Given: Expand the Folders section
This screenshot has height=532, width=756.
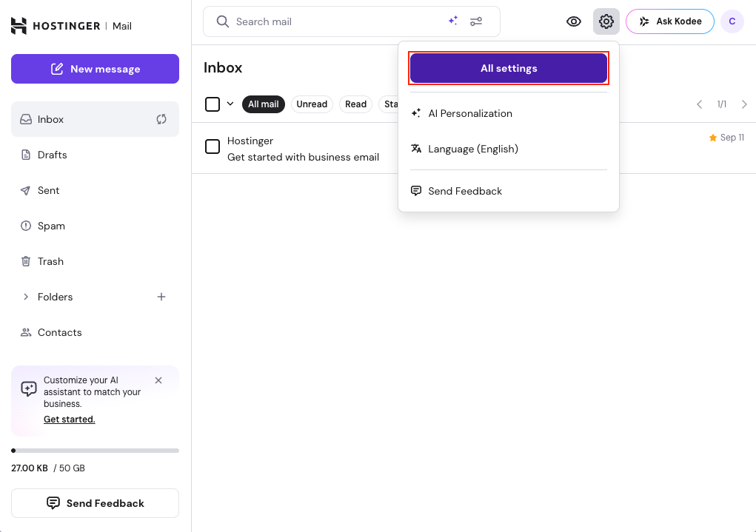Looking at the screenshot, I should tap(27, 297).
